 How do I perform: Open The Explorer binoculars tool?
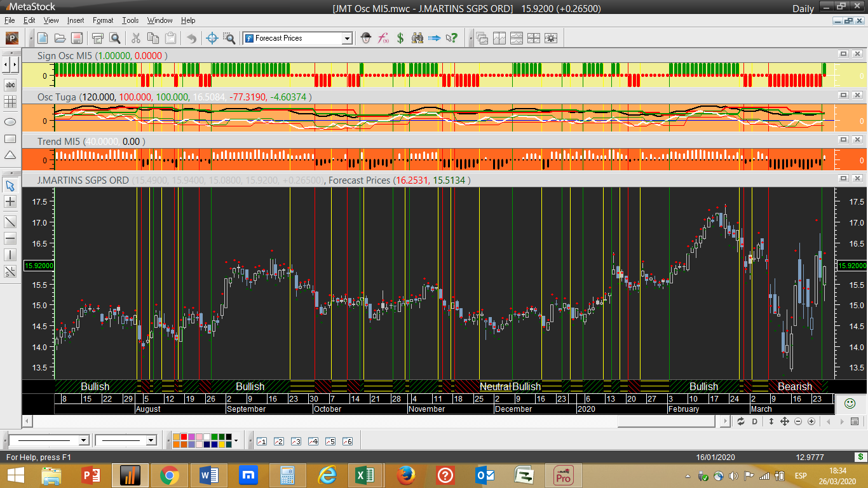[417, 38]
